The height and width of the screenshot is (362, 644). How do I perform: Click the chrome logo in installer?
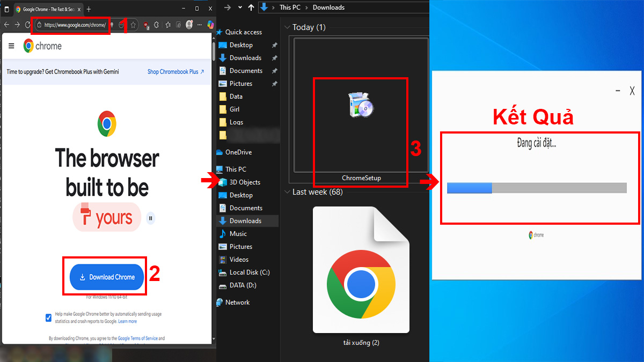(x=536, y=235)
